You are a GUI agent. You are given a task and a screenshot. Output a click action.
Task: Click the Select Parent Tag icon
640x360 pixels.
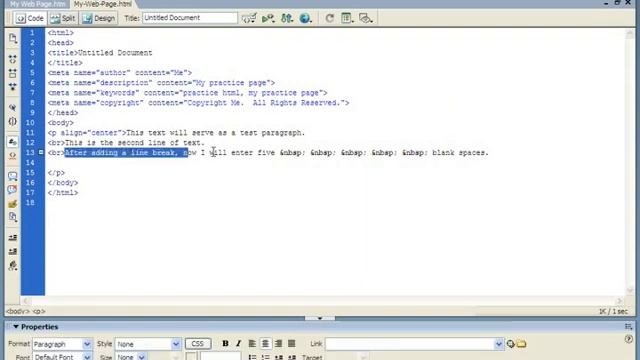[13, 108]
